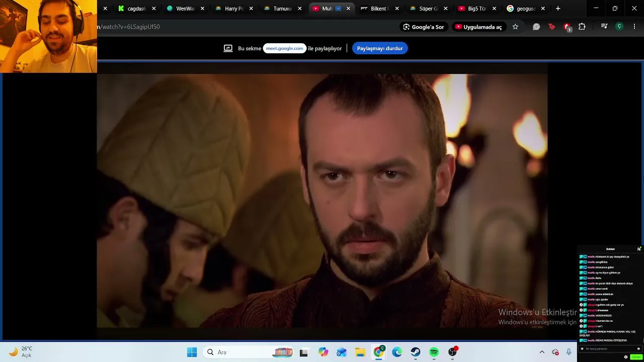The width and height of the screenshot is (644, 362).
Task: Click the streamer webcam overlay
Action: point(48,36)
